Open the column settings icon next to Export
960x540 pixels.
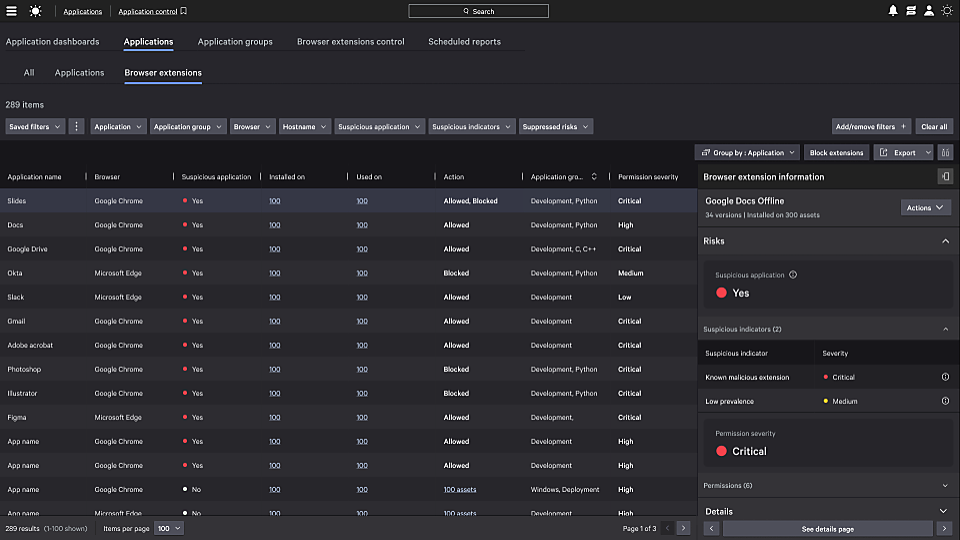(945, 153)
